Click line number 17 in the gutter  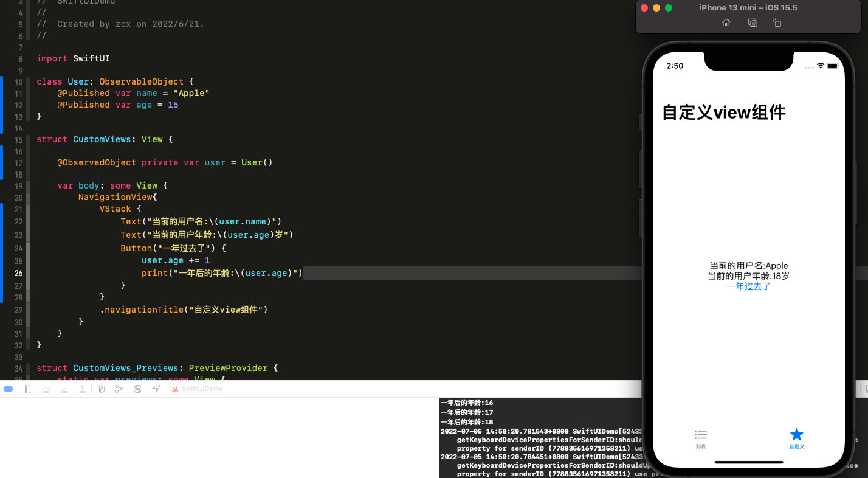(18, 163)
